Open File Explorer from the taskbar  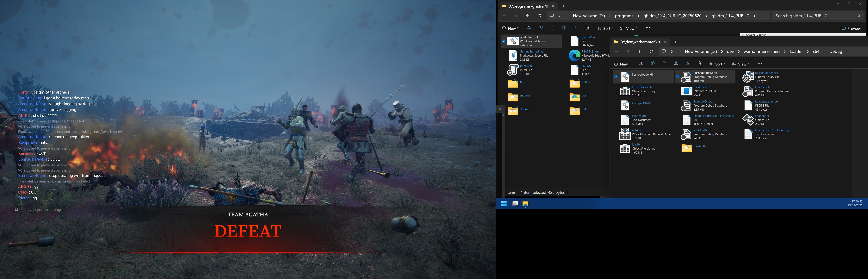[x=525, y=203]
